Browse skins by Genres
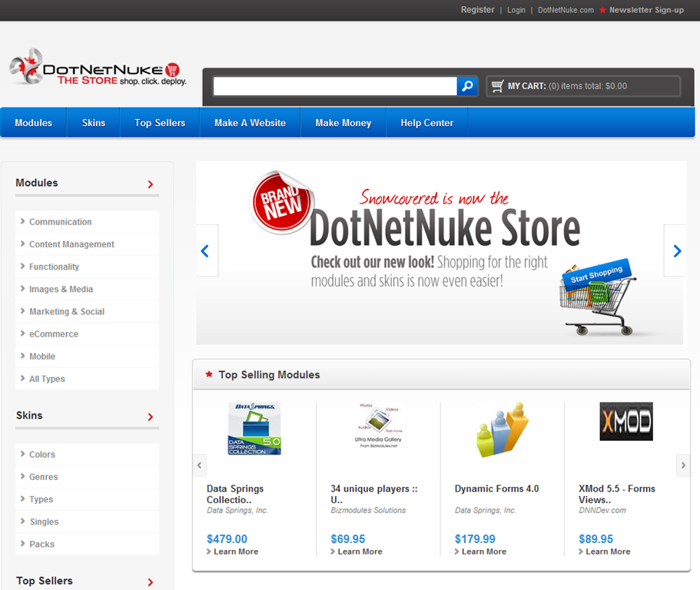The image size is (700, 590). (x=87, y=476)
